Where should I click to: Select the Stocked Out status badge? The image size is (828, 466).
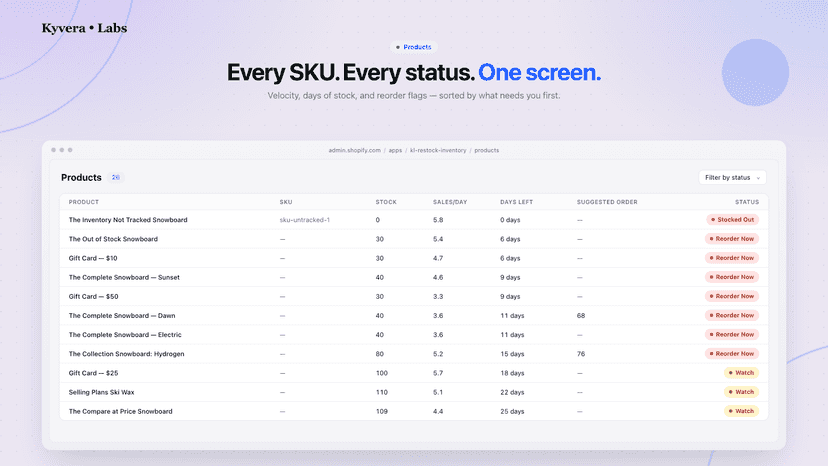click(732, 220)
